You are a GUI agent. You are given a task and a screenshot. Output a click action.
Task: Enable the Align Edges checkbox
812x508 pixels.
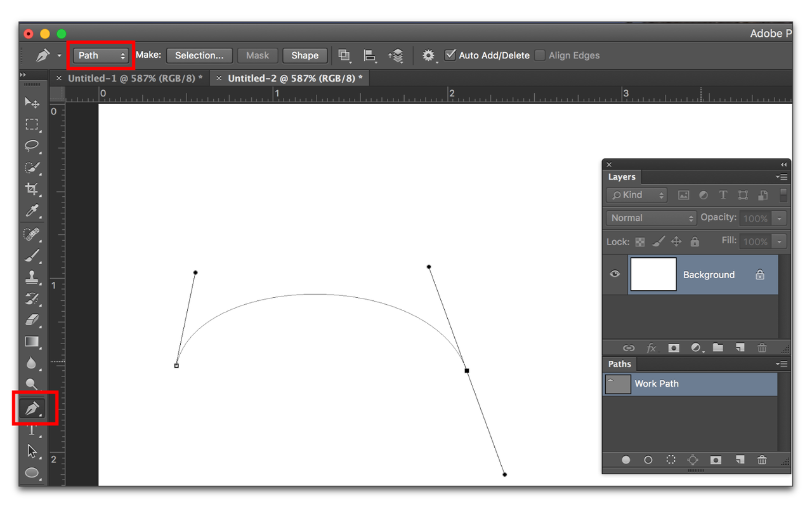[540, 55]
